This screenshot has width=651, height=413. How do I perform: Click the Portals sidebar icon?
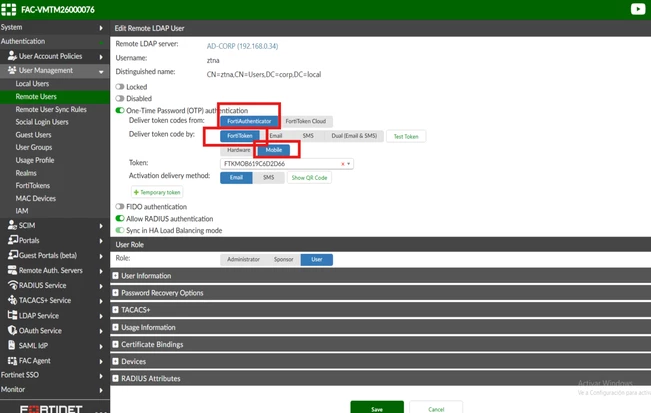point(12,240)
